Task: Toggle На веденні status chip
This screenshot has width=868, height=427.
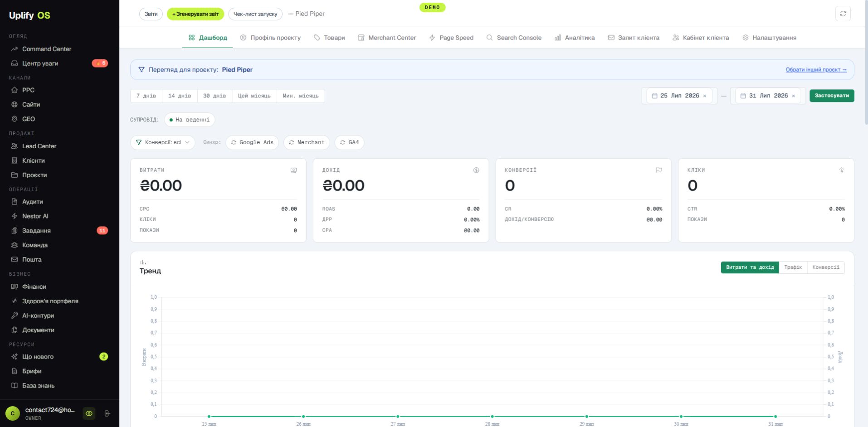Action: pos(190,120)
